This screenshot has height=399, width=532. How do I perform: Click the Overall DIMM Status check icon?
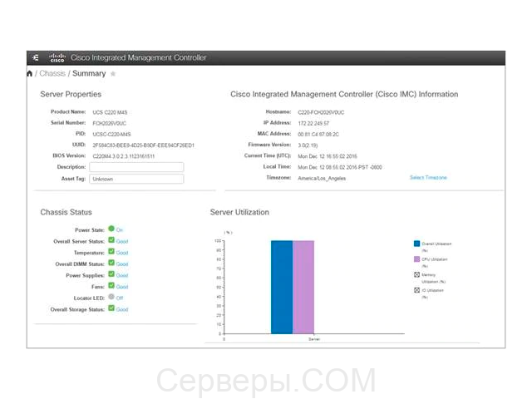coord(111,263)
